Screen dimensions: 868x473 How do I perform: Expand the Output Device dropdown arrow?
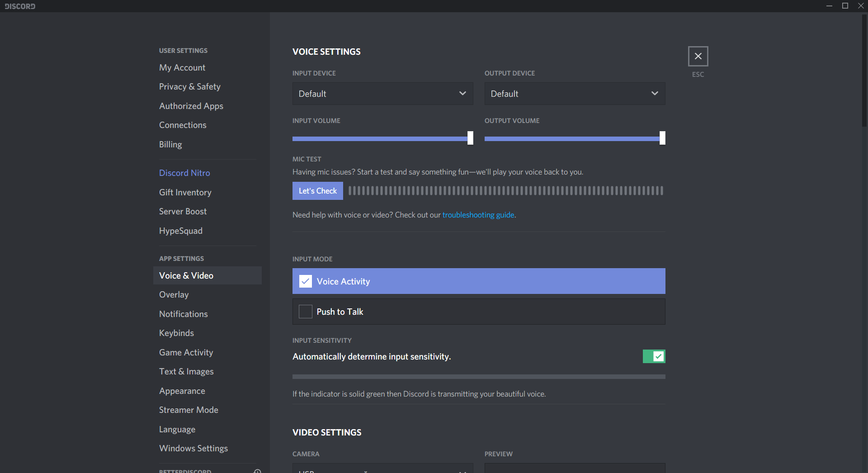pos(655,93)
